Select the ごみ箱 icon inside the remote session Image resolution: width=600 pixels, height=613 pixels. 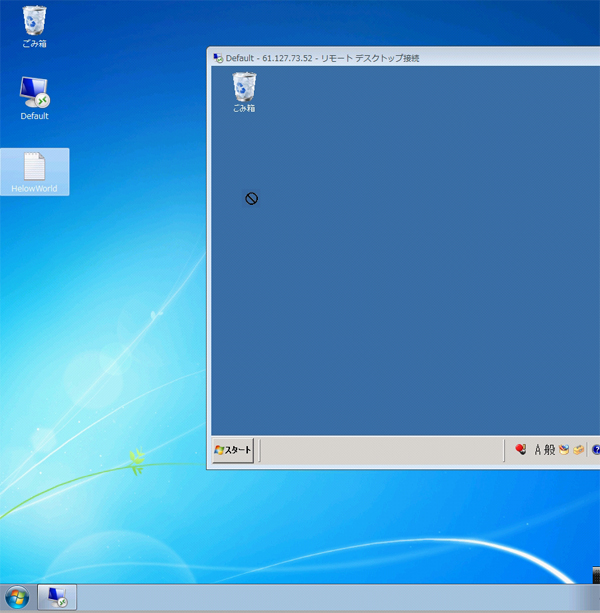[x=244, y=92]
